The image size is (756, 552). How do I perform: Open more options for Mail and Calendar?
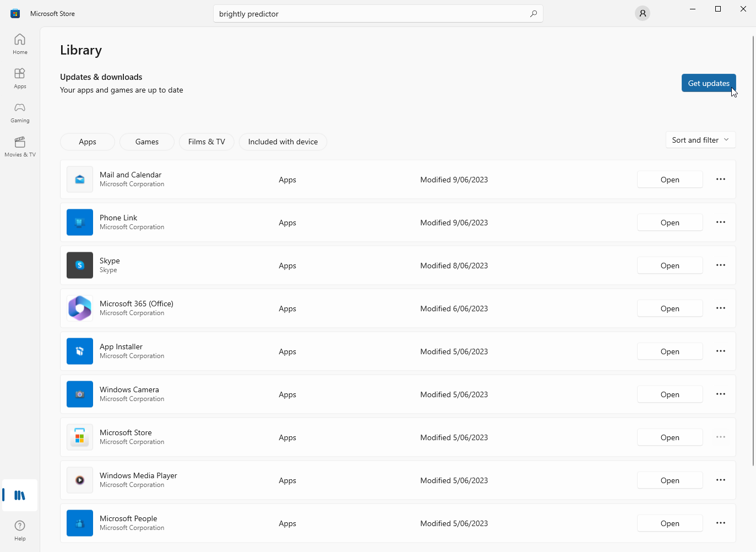coord(721,180)
